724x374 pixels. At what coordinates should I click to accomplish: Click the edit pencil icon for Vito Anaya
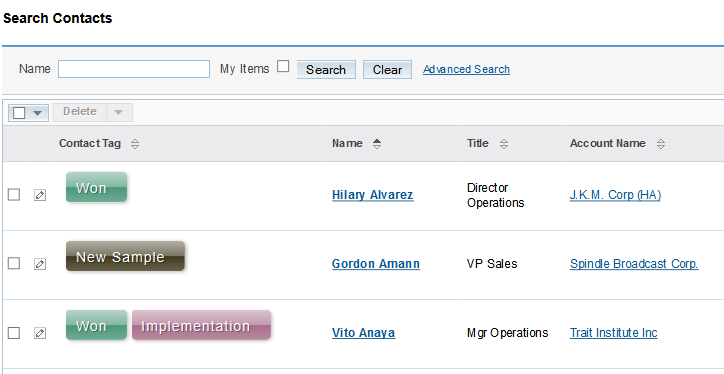pos(40,332)
